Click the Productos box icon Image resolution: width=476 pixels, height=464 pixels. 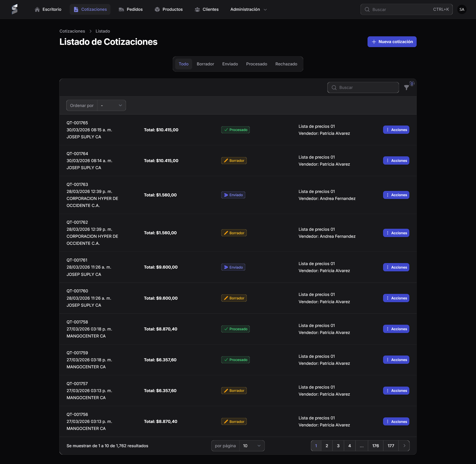[157, 9]
